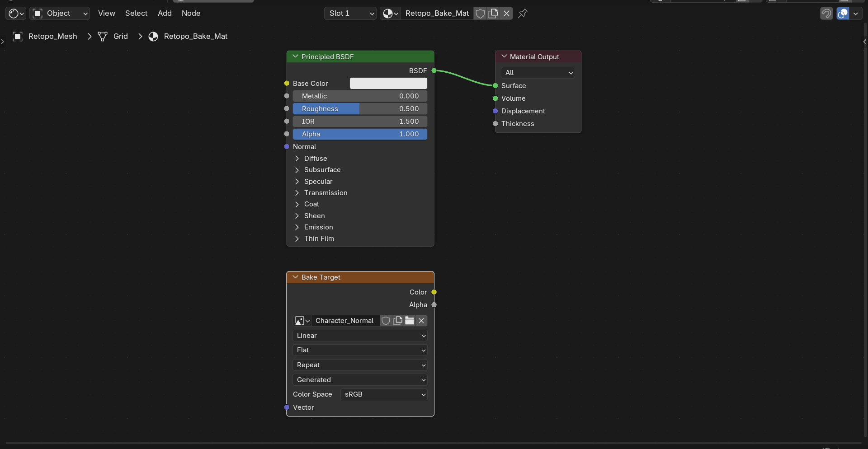Open the All target dropdown in Material Output
Screen dimensions: 868x449
[x=538, y=73]
